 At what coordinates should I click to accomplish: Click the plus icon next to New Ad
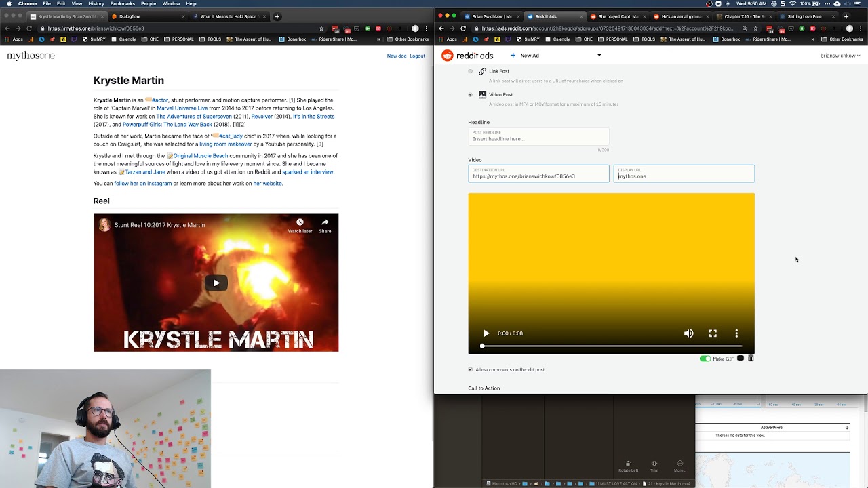[x=513, y=56]
